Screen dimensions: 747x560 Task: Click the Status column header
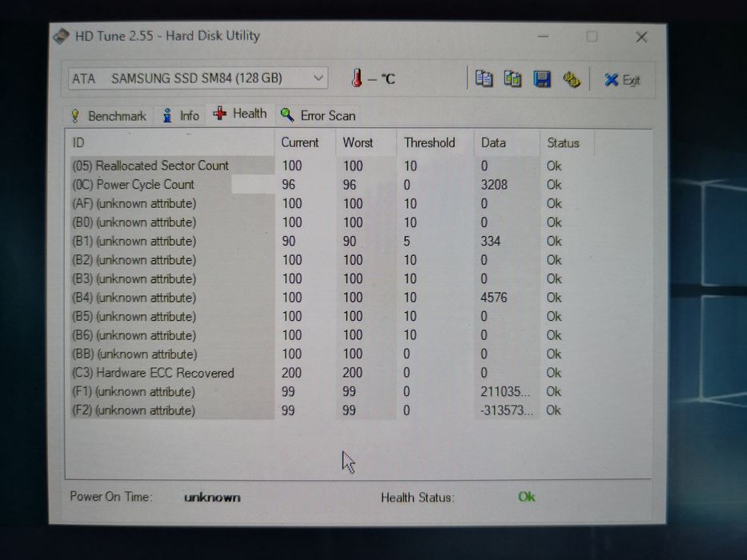tap(567, 143)
